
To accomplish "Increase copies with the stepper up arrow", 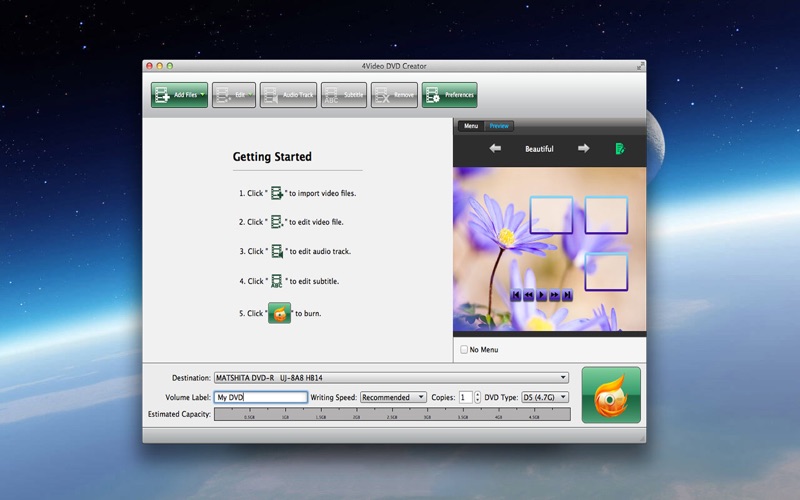I will coord(477,394).
